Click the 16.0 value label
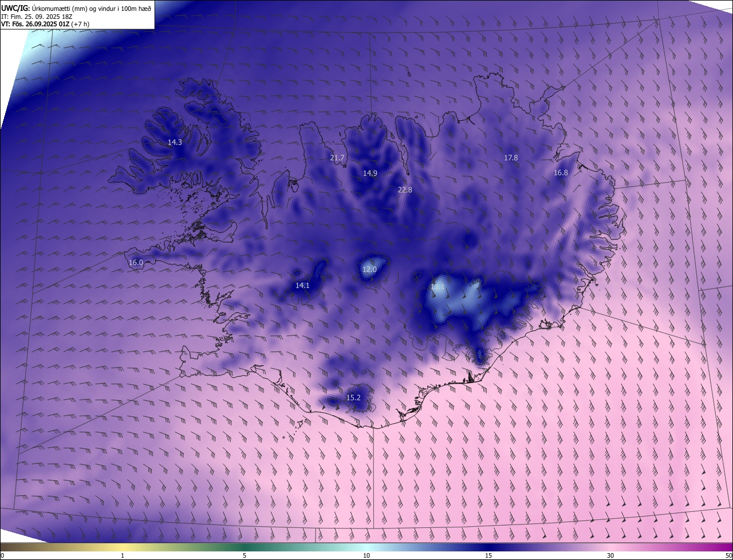The height and width of the screenshot is (560, 733). [x=136, y=262]
